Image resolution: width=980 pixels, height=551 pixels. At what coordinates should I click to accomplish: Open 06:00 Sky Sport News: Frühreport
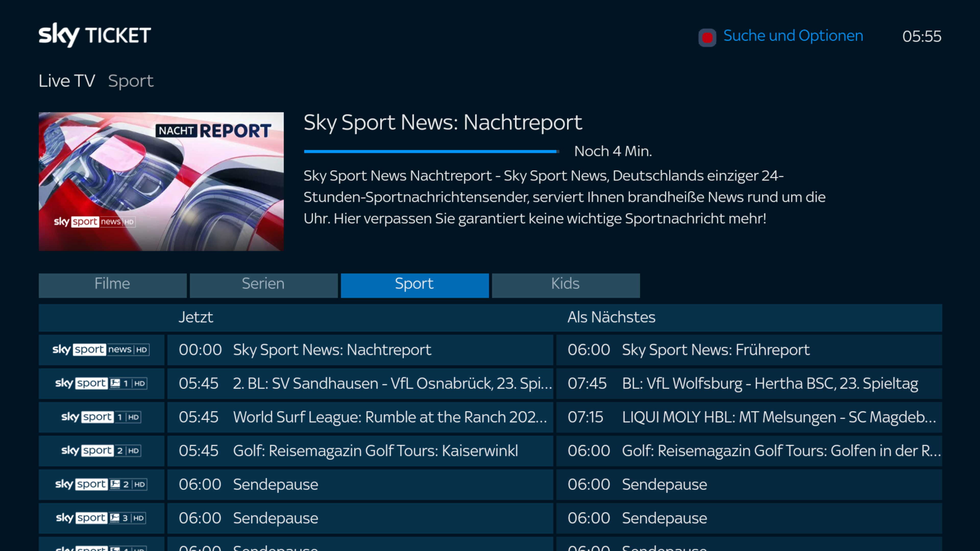coord(749,350)
